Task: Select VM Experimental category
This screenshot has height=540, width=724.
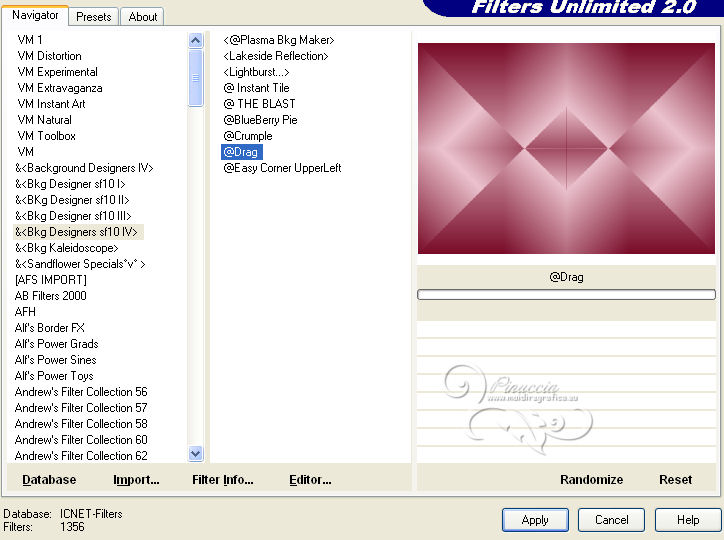Action: pos(58,72)
